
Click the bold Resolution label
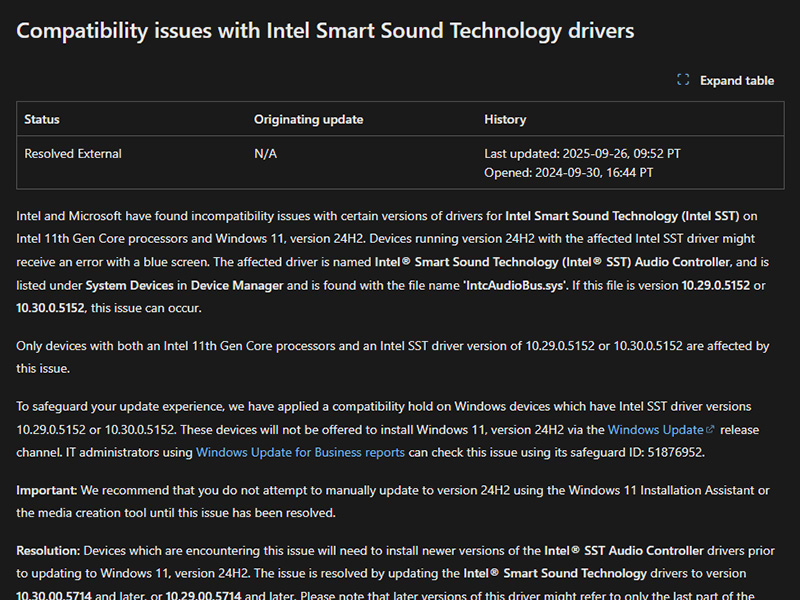pos(49,550)
